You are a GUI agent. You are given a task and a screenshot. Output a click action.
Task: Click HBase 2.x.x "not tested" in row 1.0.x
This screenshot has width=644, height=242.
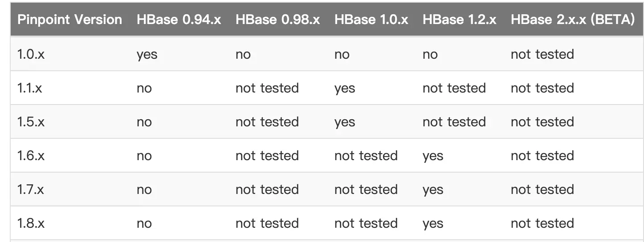[x=542, y=54]
